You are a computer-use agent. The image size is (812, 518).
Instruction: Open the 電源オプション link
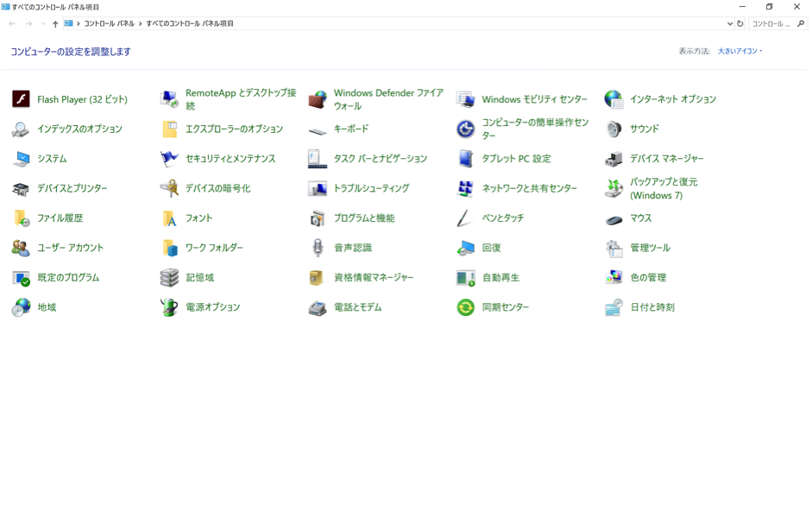coord(213,307)
